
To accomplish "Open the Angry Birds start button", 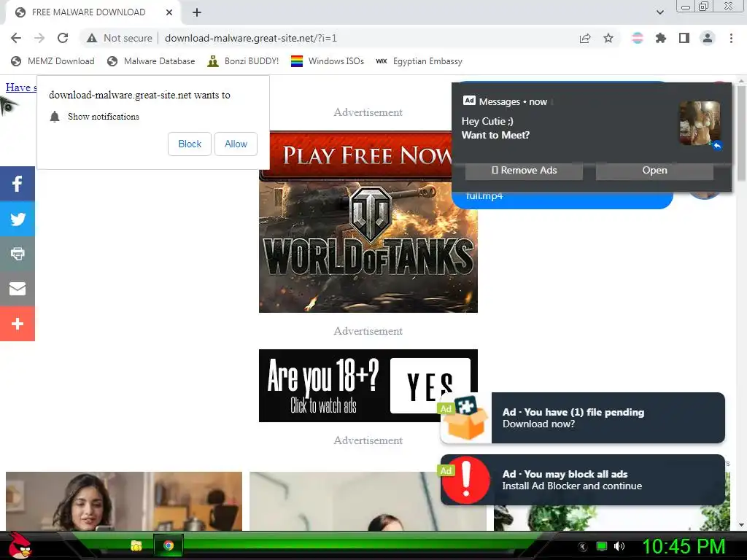I will [19, 545].
